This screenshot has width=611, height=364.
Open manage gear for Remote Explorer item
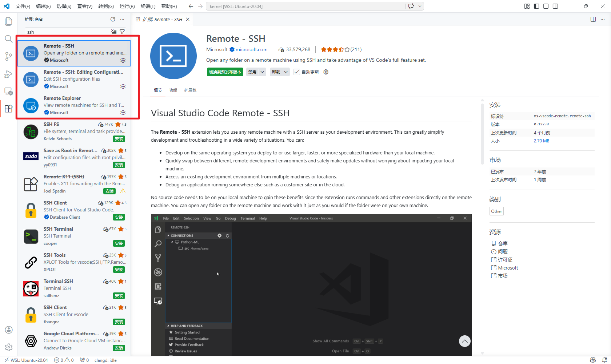[x=123, y=113]
